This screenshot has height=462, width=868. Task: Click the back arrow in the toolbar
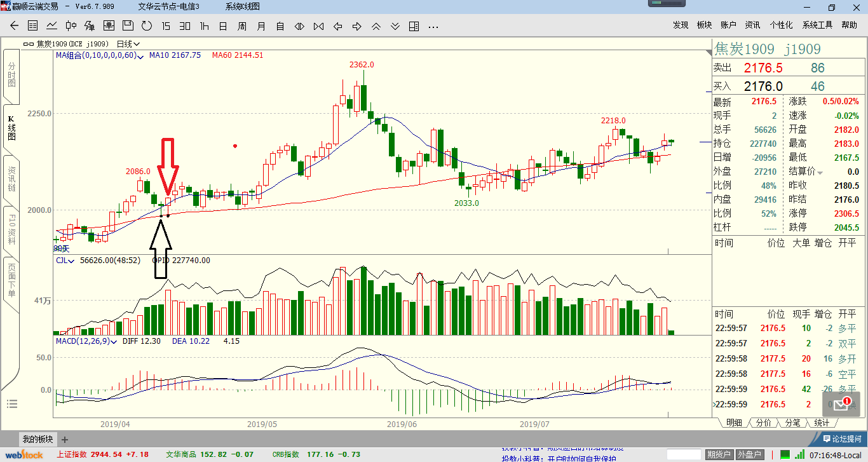[14, 26]
